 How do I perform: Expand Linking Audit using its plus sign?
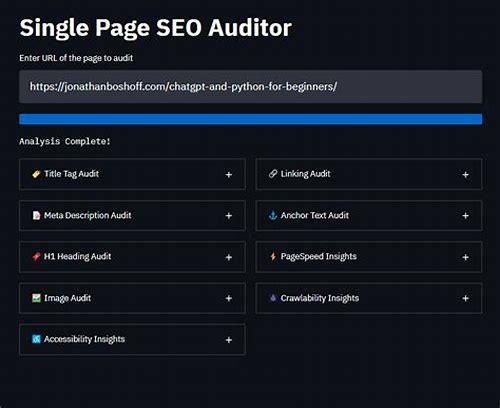(x=465, y=175)
